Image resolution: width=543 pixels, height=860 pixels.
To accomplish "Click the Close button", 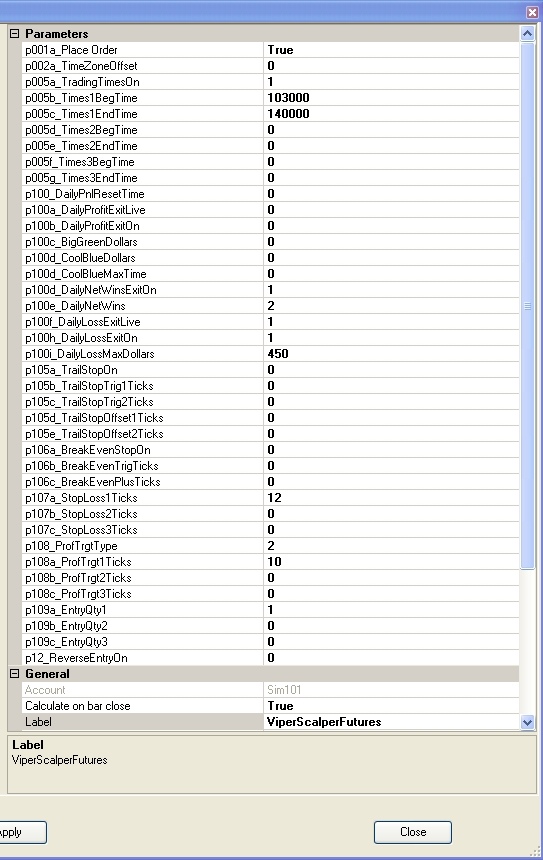I will pos(413,832).
